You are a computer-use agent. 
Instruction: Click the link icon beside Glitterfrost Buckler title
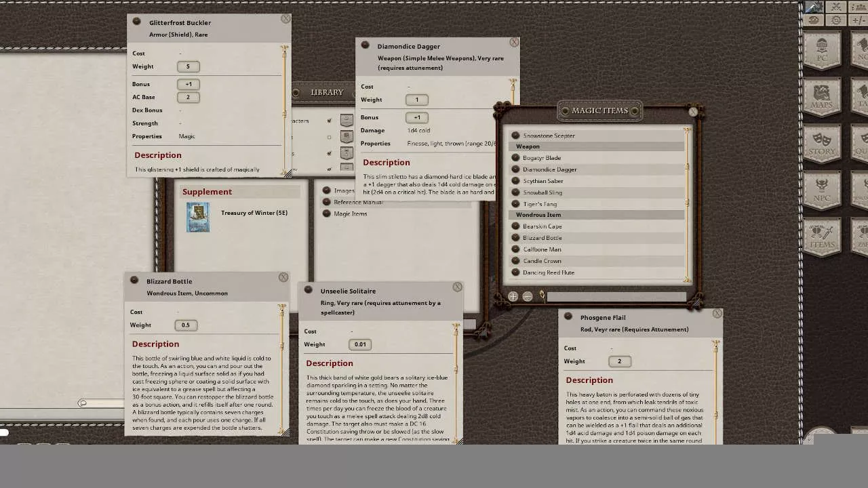(137, 22)
